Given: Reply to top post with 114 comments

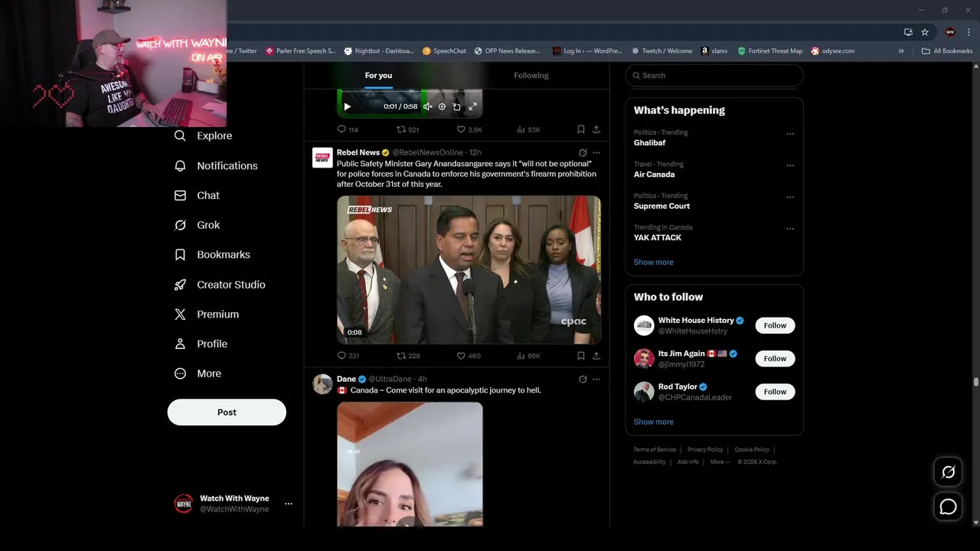Looking at the screenshot, I should click(348, 130).
